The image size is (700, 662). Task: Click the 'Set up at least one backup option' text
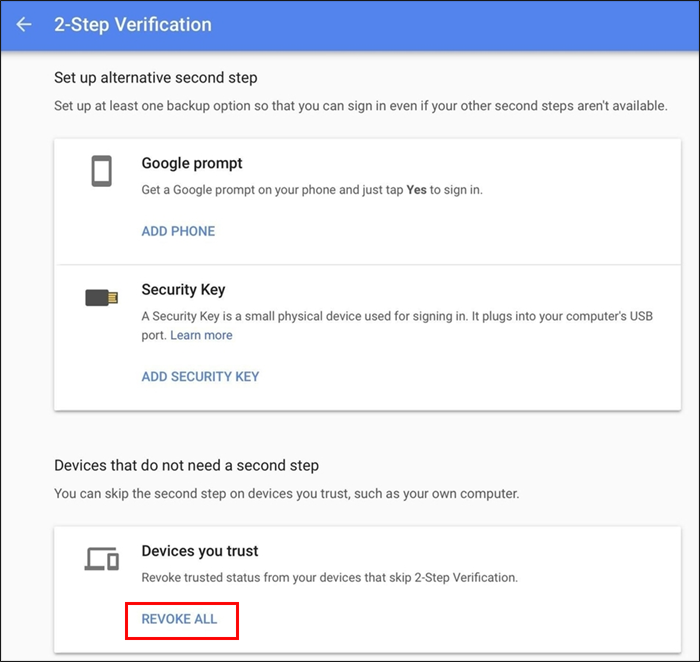pos(360,105)
